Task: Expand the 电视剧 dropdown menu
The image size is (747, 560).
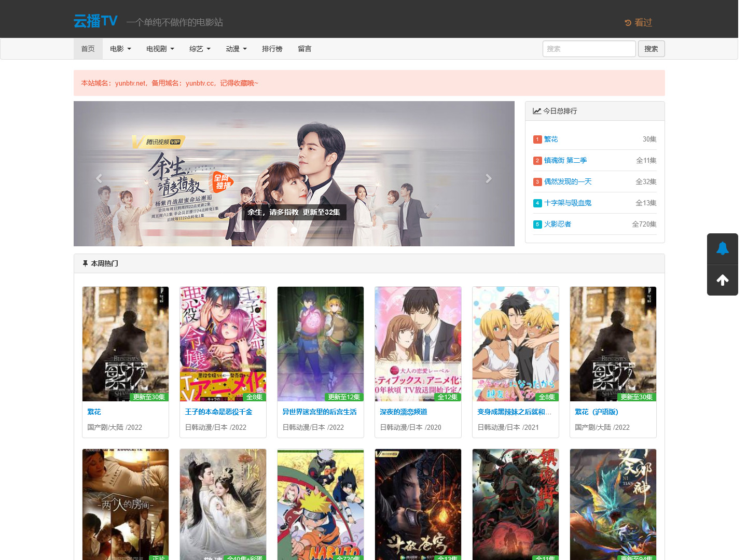Action: 160,49
